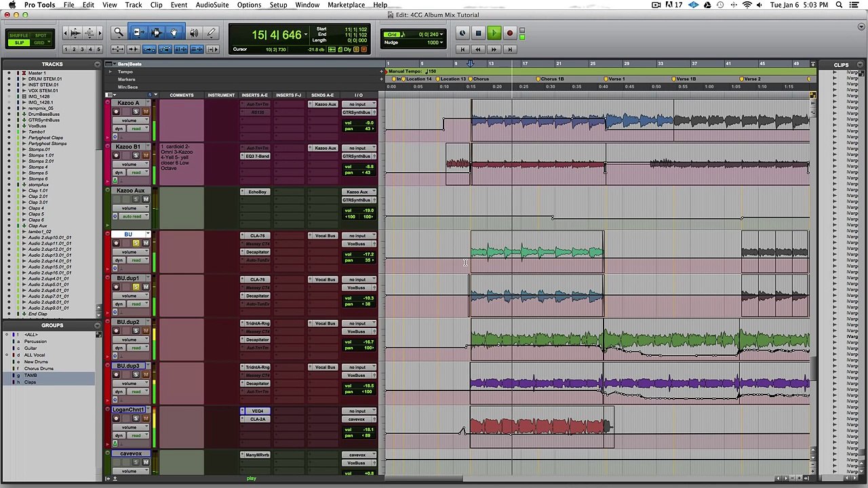
Task: Open the Track menu
Action: point(133,5)
